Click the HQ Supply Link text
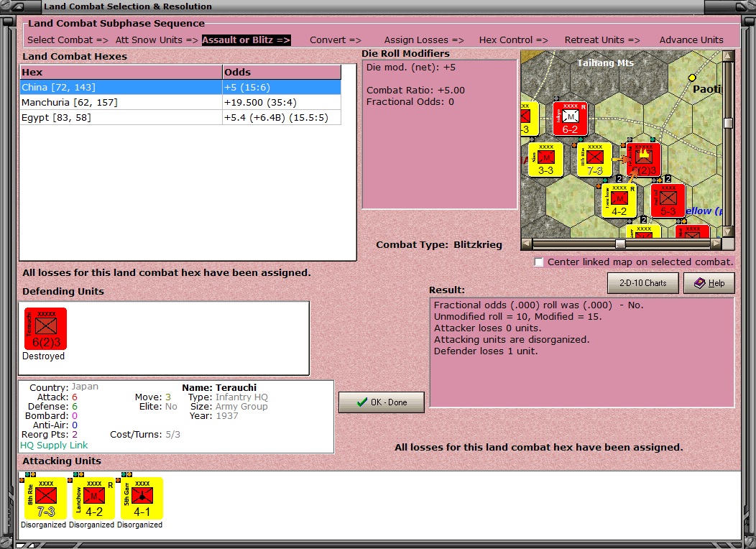This screenshot has height=549, width=756. point(54,446)
